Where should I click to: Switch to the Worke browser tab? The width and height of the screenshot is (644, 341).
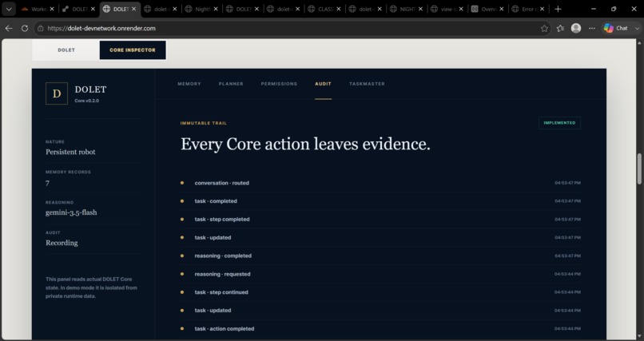tap(36, 9)
